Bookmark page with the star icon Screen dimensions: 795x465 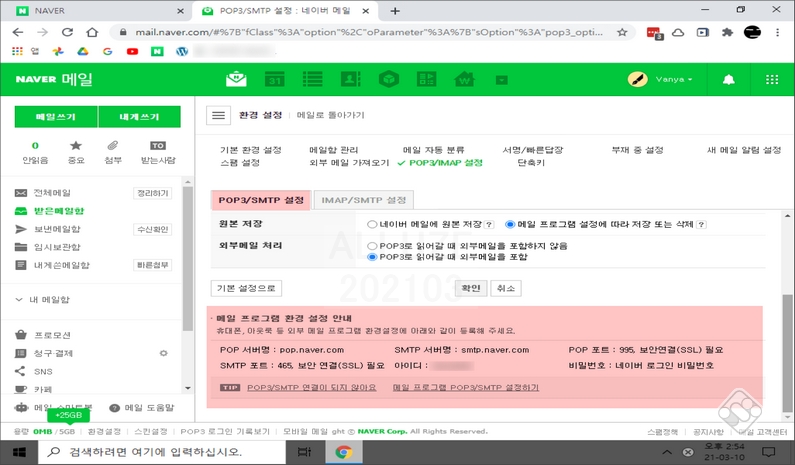[x=622, y=32]
